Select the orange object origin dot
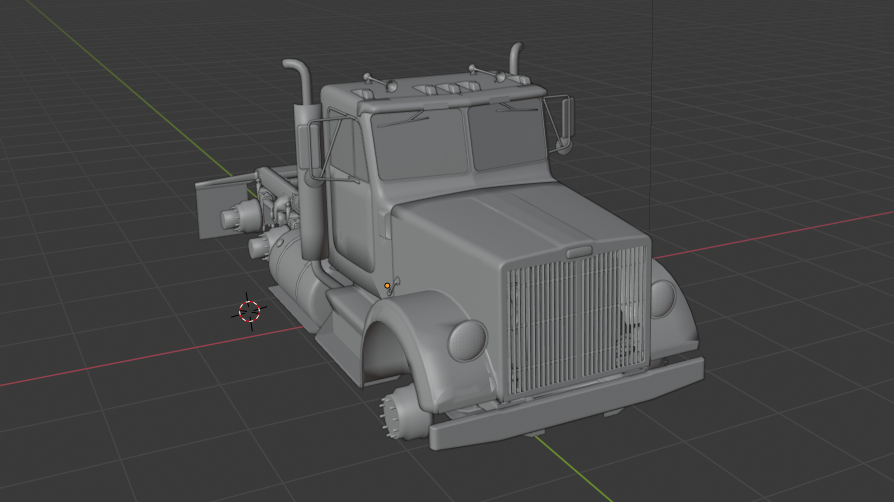Screen dimensions: 894x502 387,286
